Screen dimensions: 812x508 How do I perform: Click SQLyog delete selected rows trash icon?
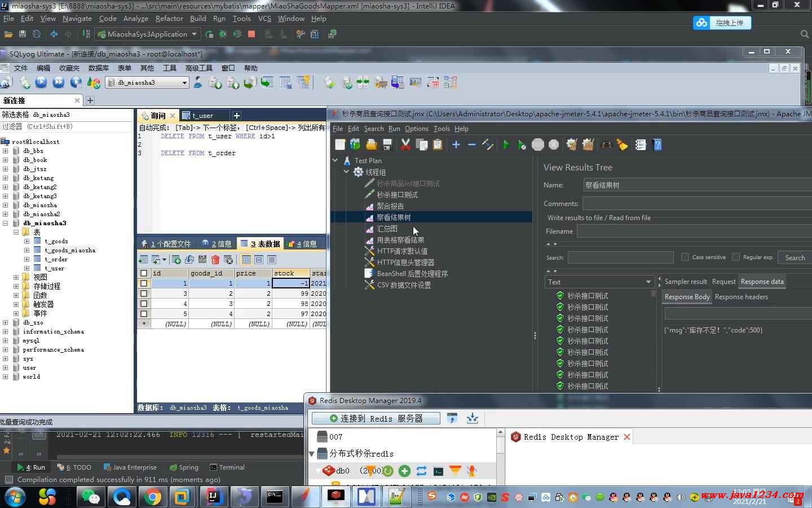tap(215, 260)
